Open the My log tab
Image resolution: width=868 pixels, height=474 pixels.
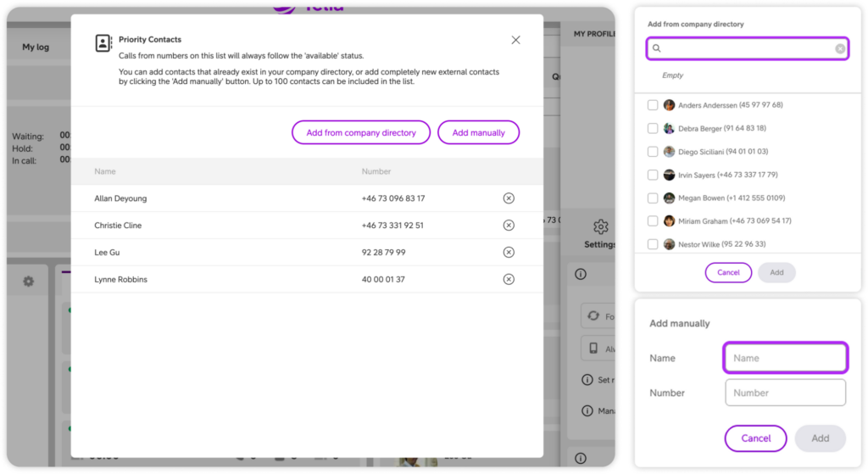[36, 47]
